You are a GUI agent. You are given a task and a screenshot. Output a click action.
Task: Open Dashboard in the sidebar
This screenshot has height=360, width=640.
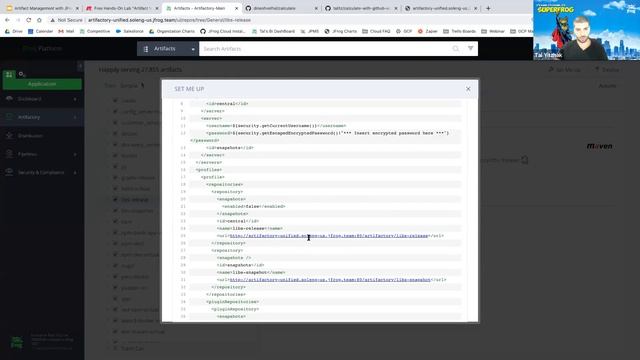[29, 99]
